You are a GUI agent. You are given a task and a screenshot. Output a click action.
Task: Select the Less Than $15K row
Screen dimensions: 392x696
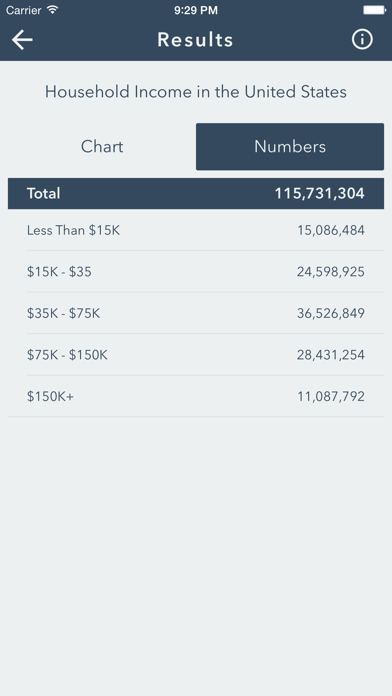(x=196, y=230)
